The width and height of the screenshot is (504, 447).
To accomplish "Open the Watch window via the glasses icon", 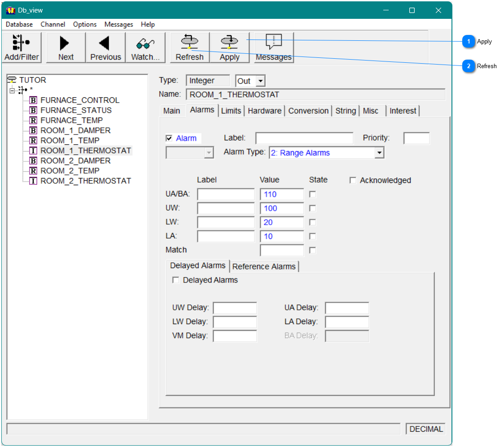I will pyautogui.click(x=145, y=45).
